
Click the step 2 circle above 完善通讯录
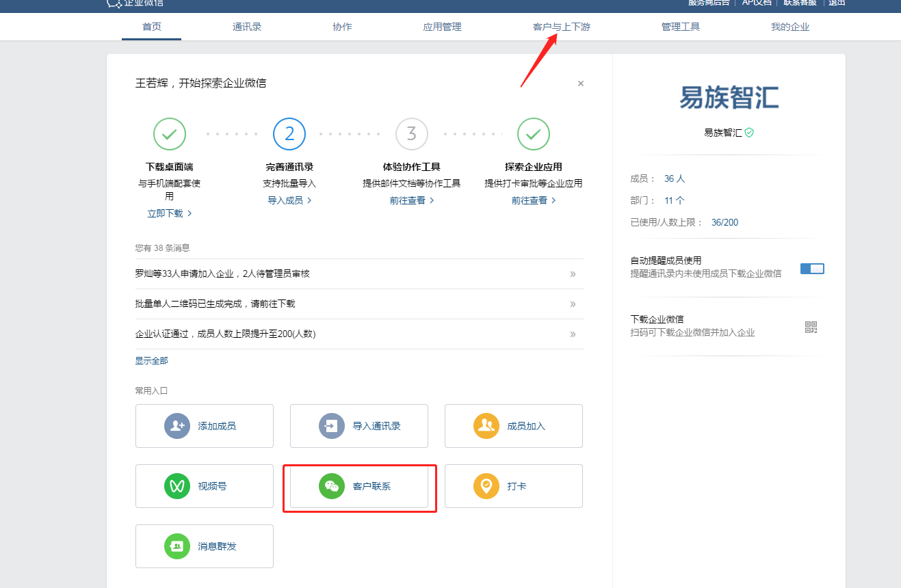(289, 134)
